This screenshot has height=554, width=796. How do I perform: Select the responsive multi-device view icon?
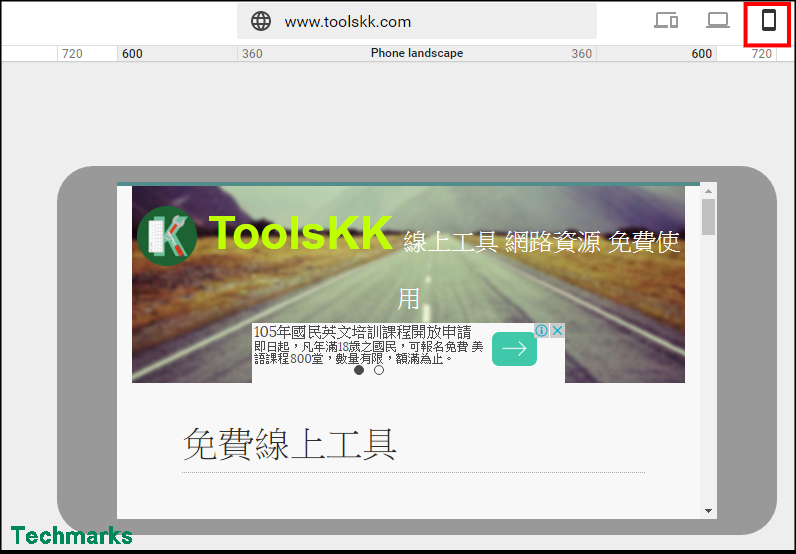coord(666,21)
